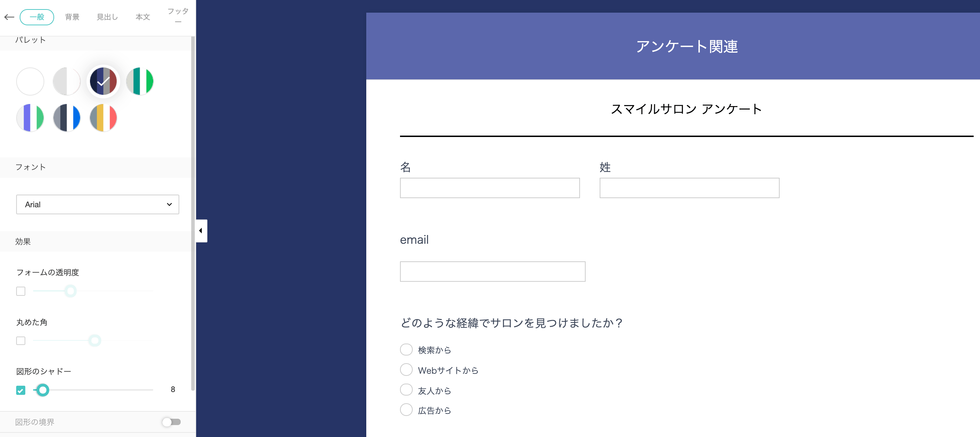Screen dimensions: 980x437
Task: Open the Arial font dropdown
Action: (x=97, y=204)
